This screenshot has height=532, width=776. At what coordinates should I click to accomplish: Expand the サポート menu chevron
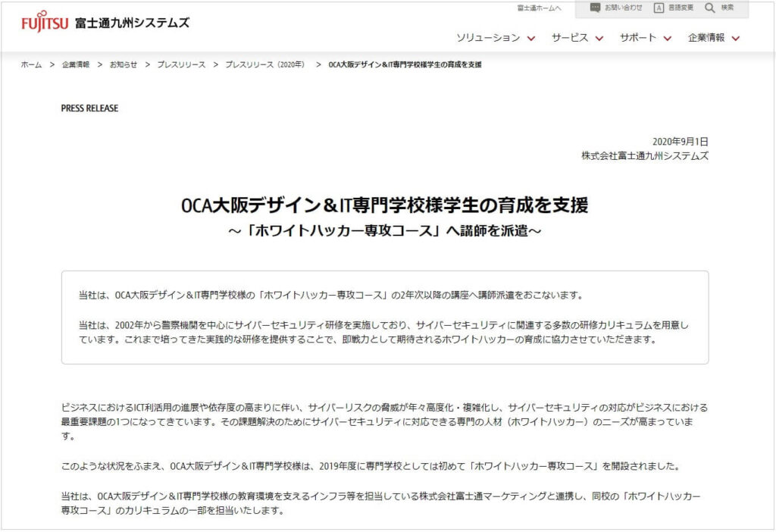(668, 39)
